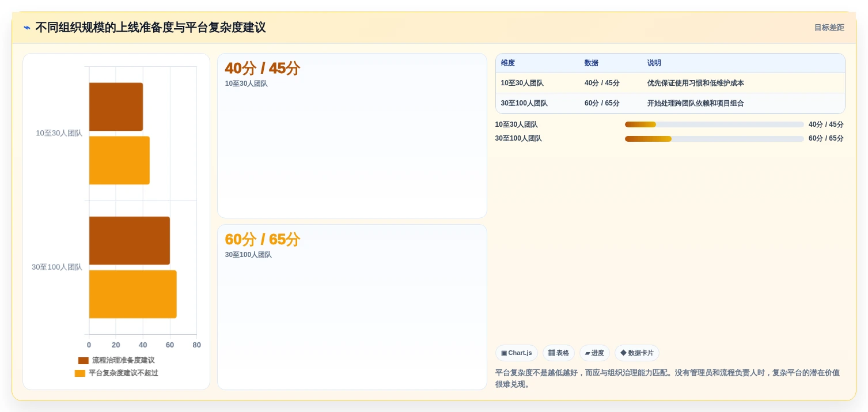Toggle the 流程治理准备度建议 legend swatch
This screenshot has width=868, height=412.
point(84,360)
